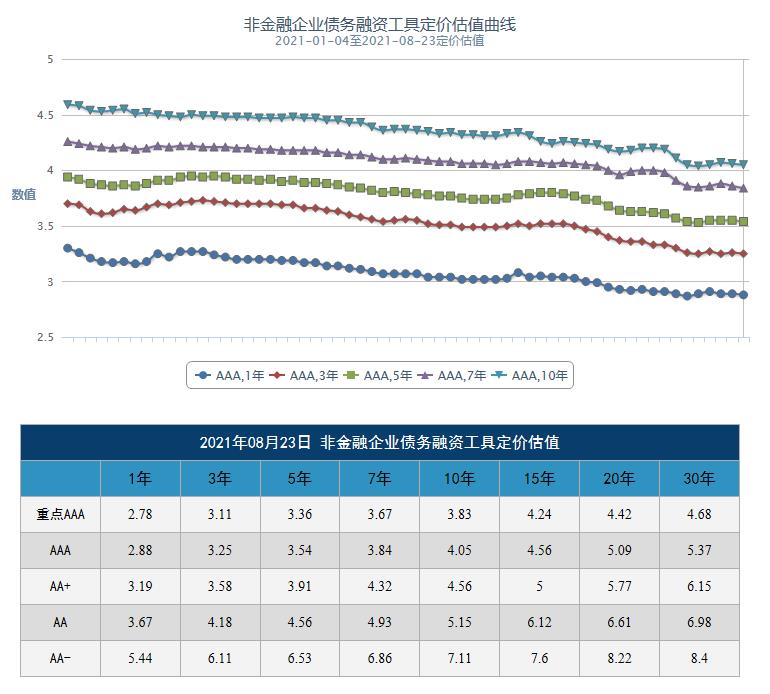Click the date range subtitle under chart title
Viewport: 770px width, 694px height.
coord(380,41)
